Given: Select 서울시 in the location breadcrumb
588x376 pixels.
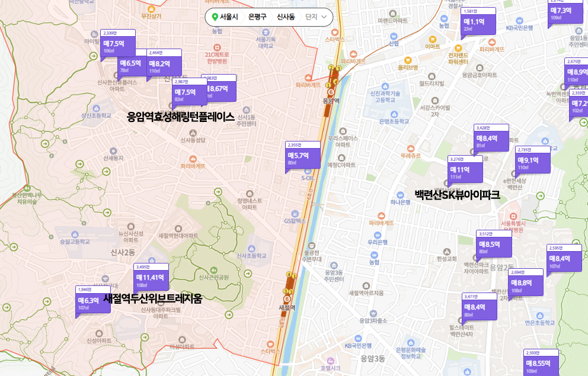Looking at the screenshot, I should 229,17.
